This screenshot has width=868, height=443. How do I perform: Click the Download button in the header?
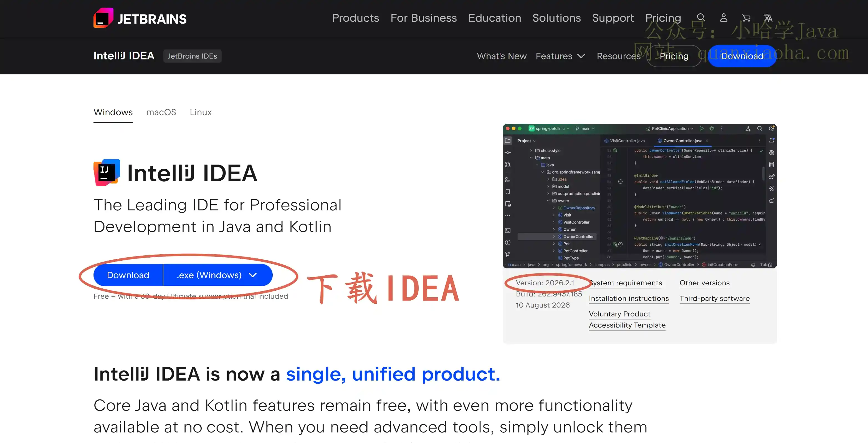click(742, 56)
